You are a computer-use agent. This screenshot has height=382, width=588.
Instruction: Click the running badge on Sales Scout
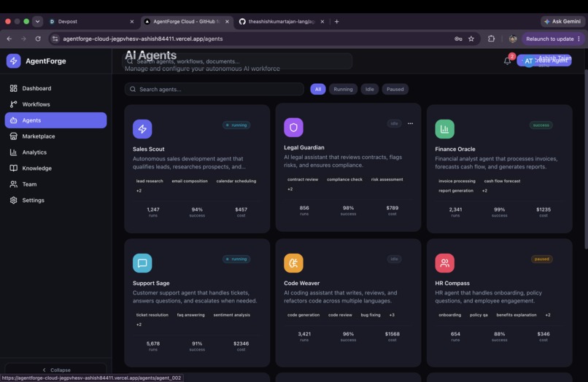click(236, 125)
